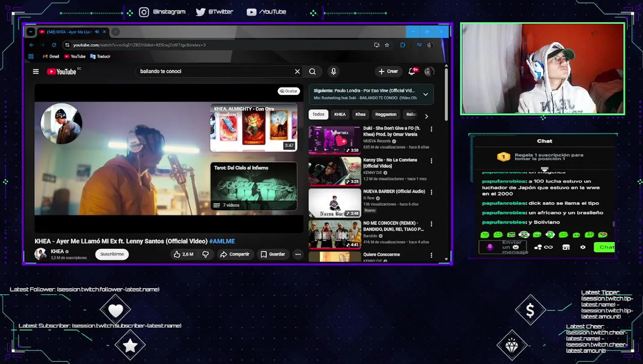Expand the gift subscription leaderboard arrow
This screenshot has width=643, height=364.
(x=544, y=169)
